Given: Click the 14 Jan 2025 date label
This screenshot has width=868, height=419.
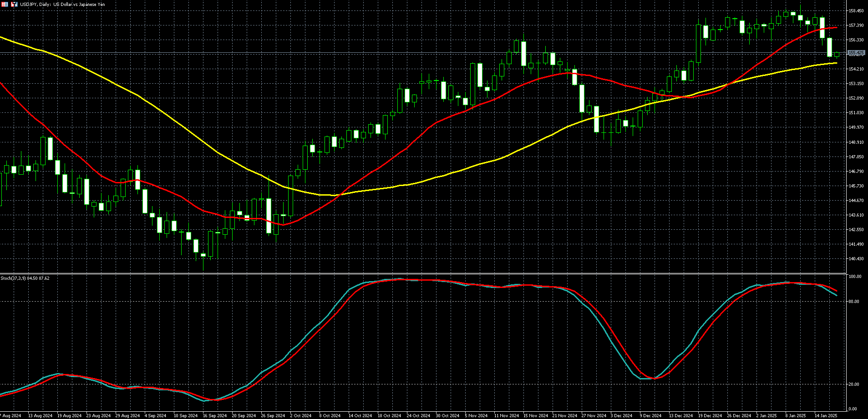Looking at the screenshot, I should [826, 416].
